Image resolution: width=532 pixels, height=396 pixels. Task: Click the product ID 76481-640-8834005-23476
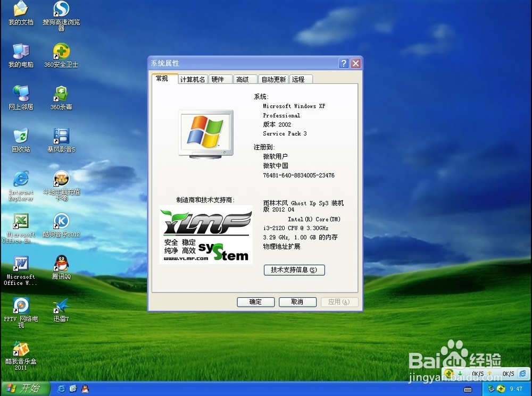[298, 175]
